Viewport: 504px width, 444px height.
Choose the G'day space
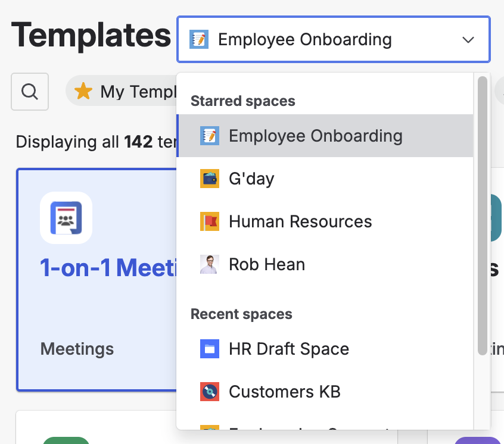click(325, 179)
